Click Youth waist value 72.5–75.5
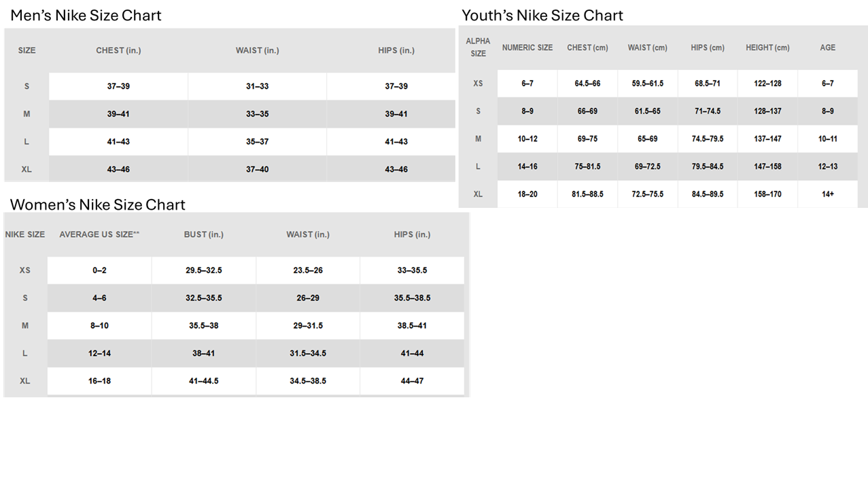 coord(647,194)
